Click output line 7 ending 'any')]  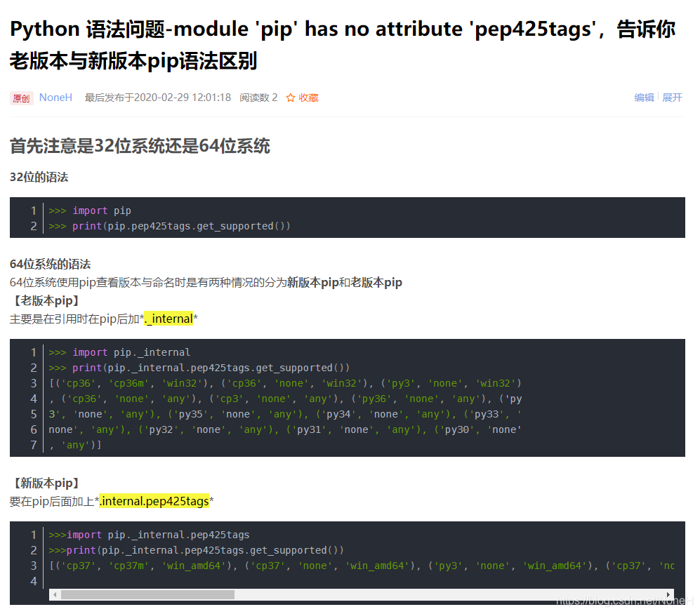tap(75, 445)
